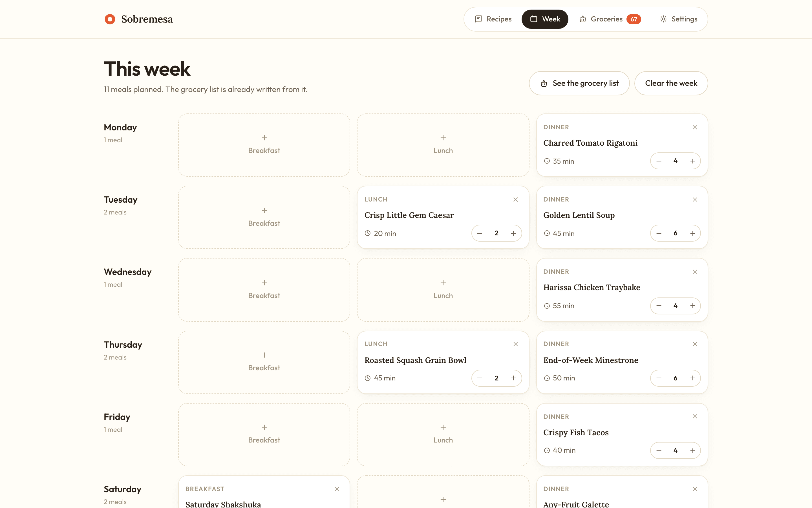Viewport: 812px width, 508px height.
Task: Remove Saturday Shakshuka breakfast
Action: 337,489
